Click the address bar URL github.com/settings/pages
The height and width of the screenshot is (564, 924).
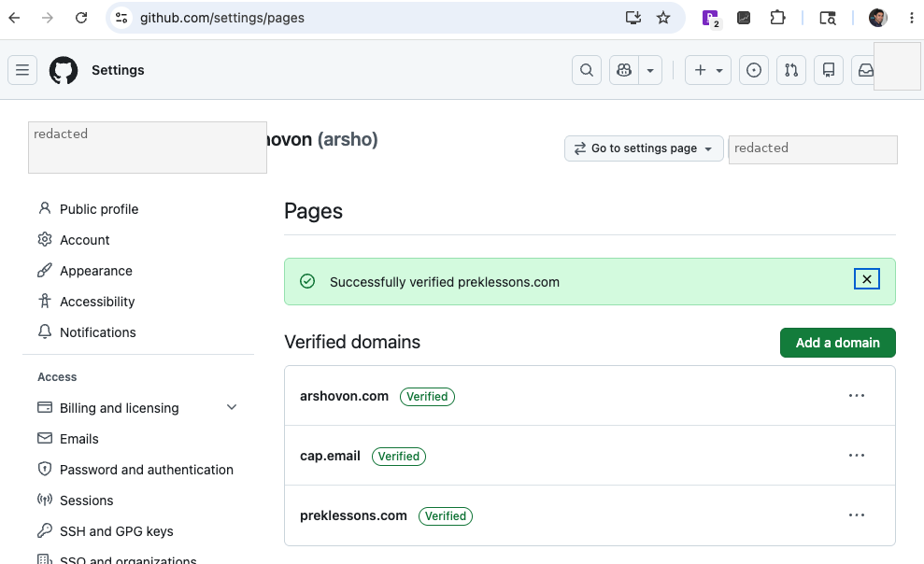(x=222, y=18)
